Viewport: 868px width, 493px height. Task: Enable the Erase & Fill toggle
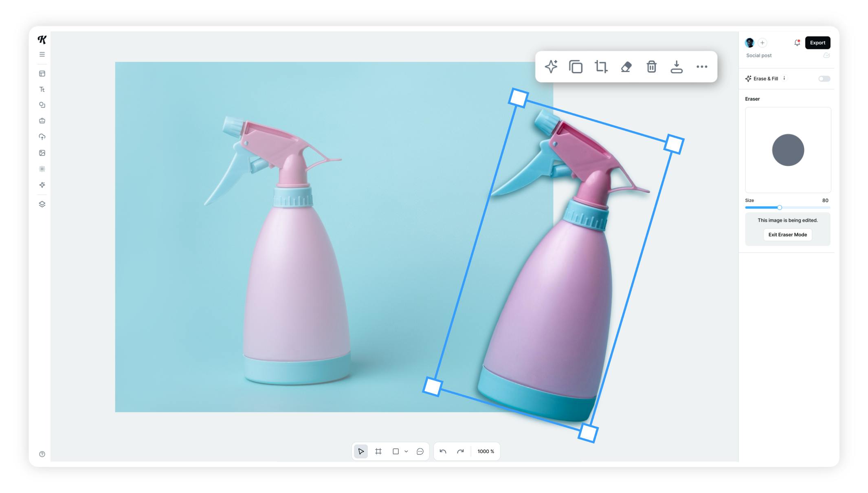824,78
